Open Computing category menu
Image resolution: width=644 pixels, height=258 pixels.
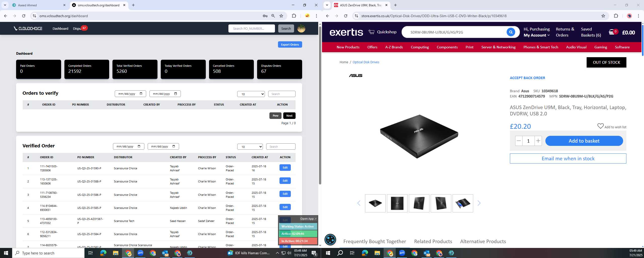point(420,47)
